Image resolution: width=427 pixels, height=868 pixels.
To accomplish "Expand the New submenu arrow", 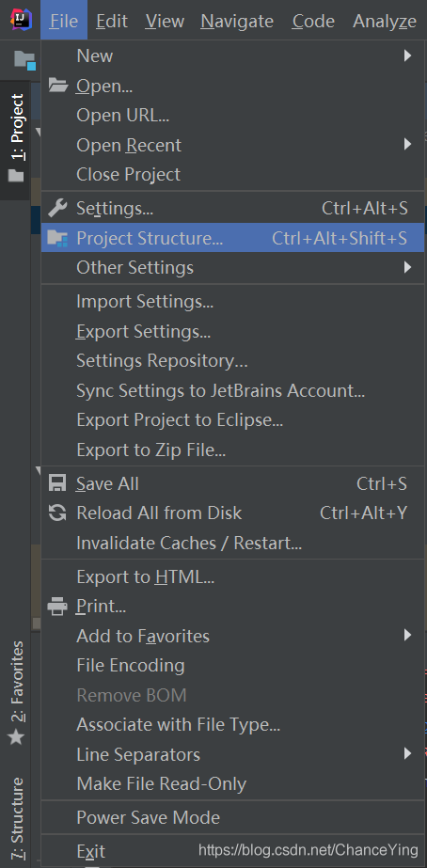I will [407, 55].
